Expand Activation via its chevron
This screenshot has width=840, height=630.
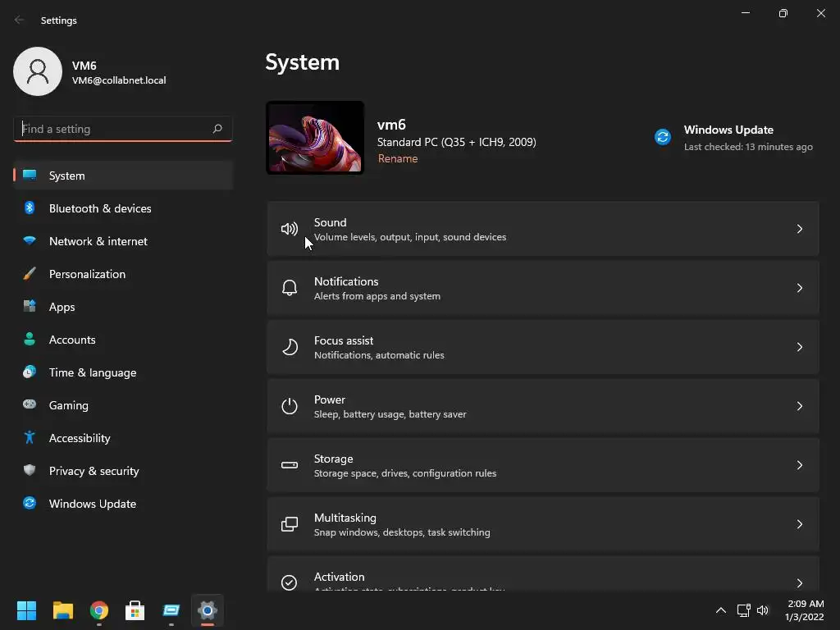[799, 583]
